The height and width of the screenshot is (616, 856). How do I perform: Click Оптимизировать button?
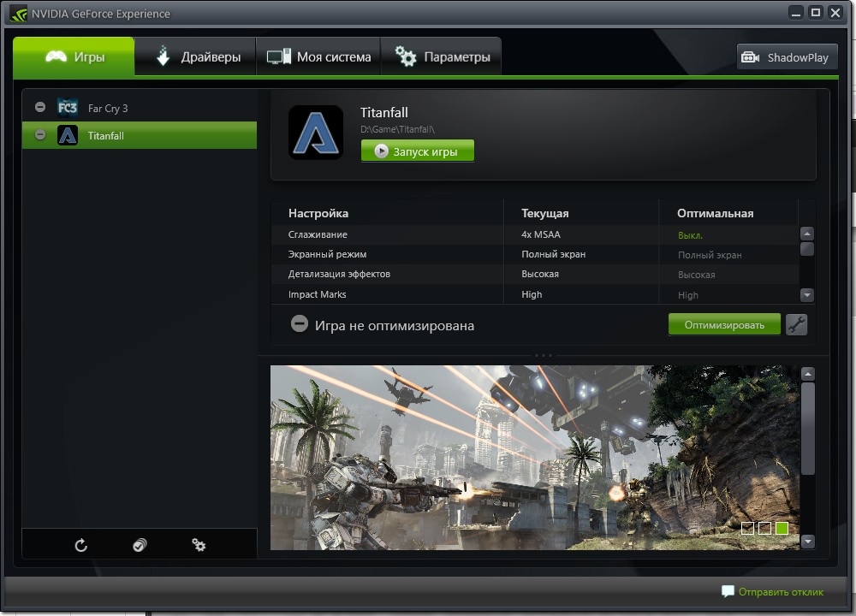pos(724,324)
